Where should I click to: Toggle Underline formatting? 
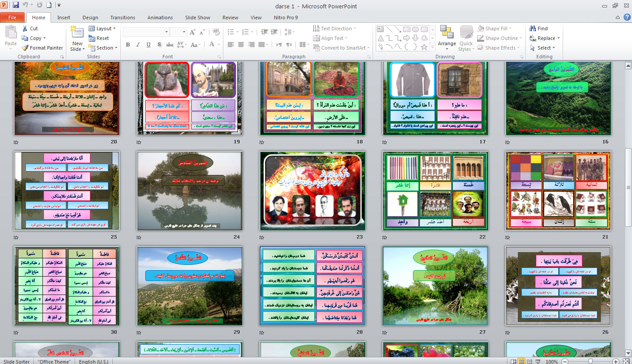tap(148, 44)
